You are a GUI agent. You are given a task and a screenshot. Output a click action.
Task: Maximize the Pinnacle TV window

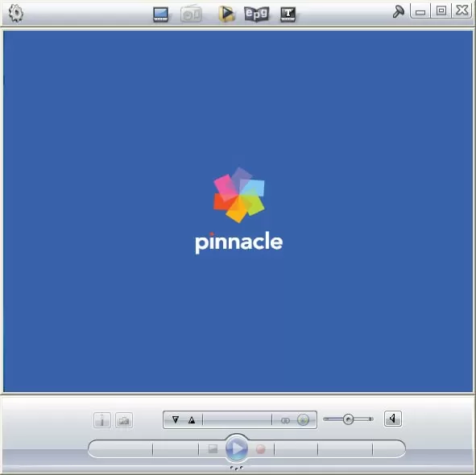(x=441, y=11)
